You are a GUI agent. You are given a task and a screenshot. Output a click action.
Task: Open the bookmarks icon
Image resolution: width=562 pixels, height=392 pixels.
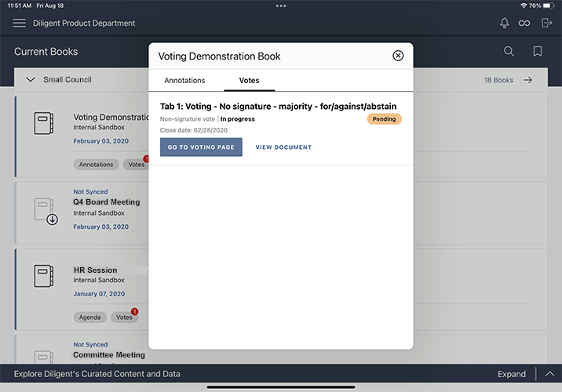tap(538, 52)
